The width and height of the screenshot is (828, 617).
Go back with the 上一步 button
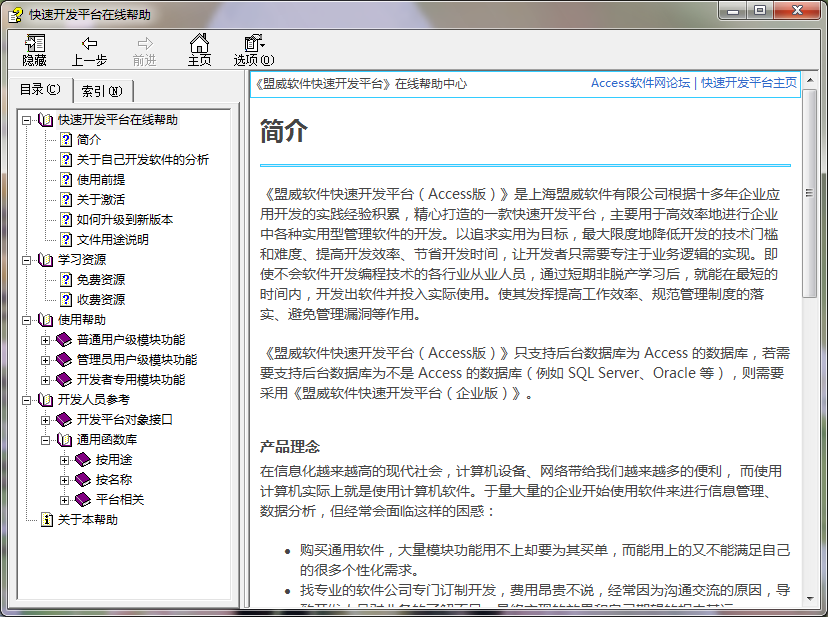tap(89, 50)
